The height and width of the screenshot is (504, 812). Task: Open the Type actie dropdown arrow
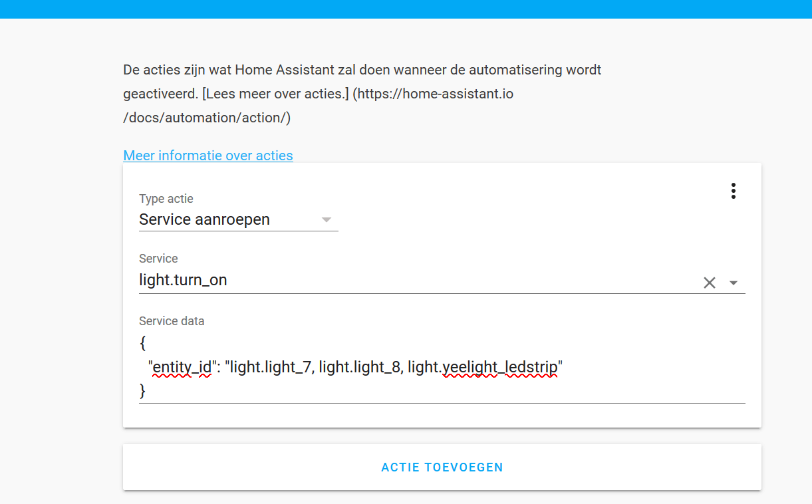(x=326, y=220)
